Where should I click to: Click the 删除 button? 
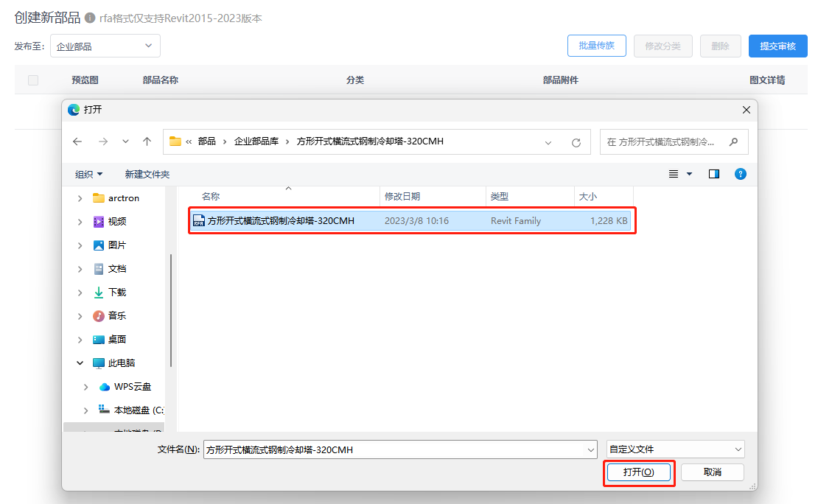click(x=721, y=46)
